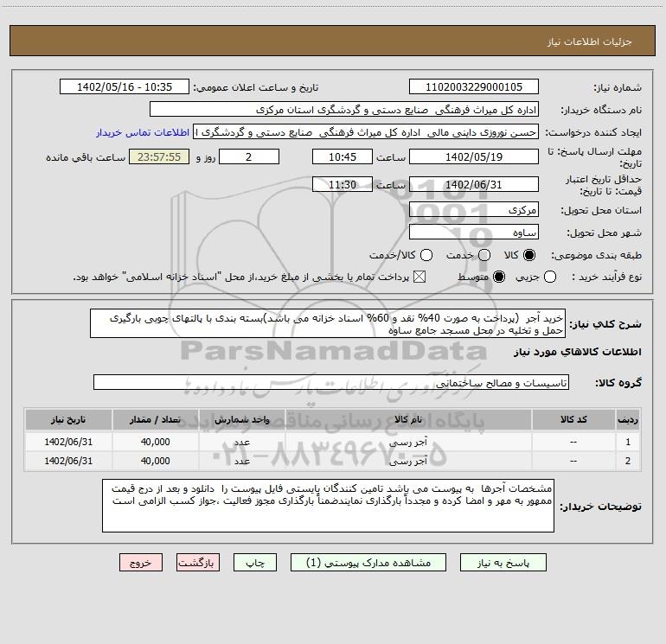Viewport: 666px width, 644px height.
Task: Select the جزیی purchase type radio
Action: (550, 277)
